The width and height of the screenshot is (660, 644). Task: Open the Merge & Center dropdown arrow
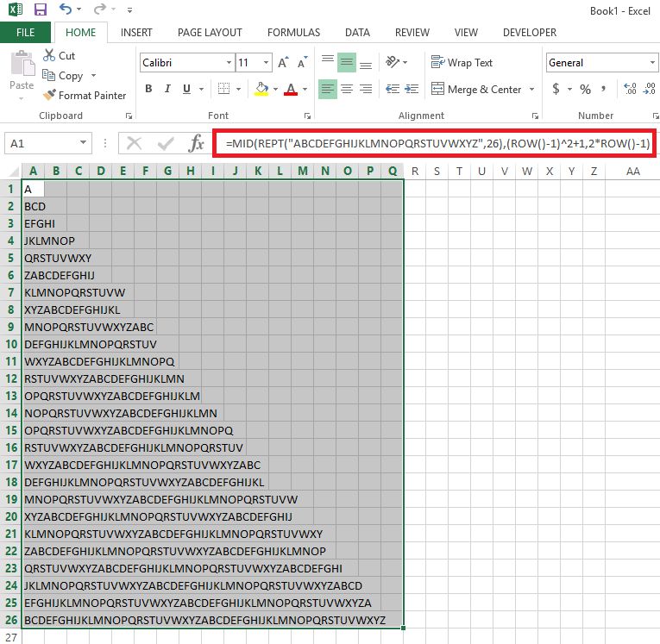[x=532, y=89]
